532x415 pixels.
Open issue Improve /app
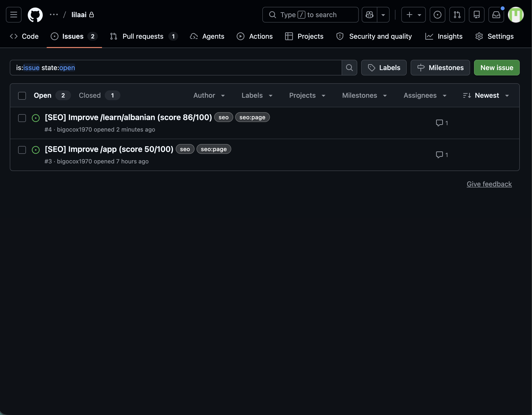tap(109, 149)
